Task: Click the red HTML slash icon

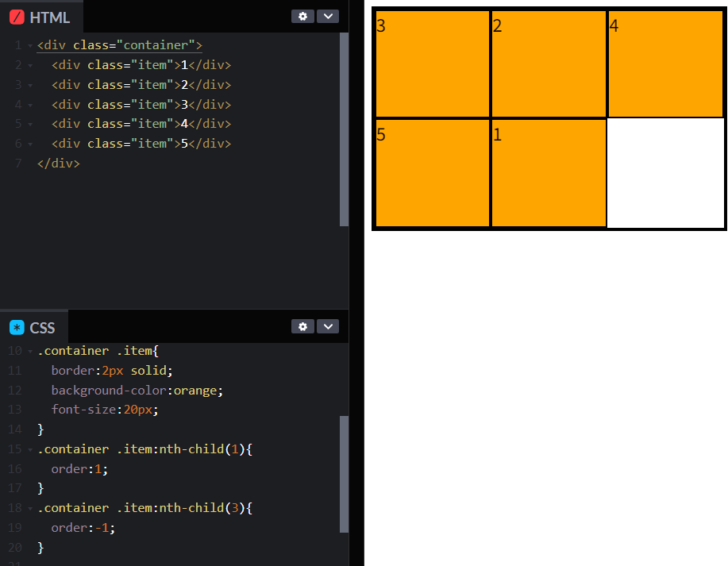Action: click(17, 17)
